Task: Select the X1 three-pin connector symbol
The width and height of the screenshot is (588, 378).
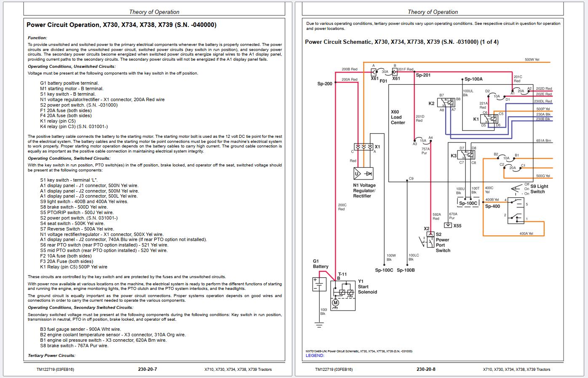Action: tap(364, 147)
